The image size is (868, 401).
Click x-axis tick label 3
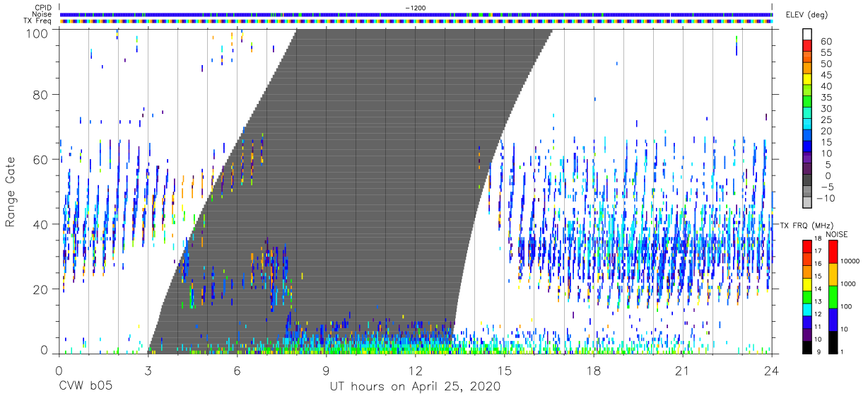pyautogui.click(x=148, y=370)
